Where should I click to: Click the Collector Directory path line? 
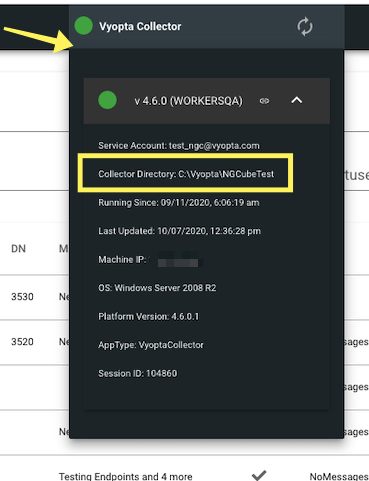(186, 174)
